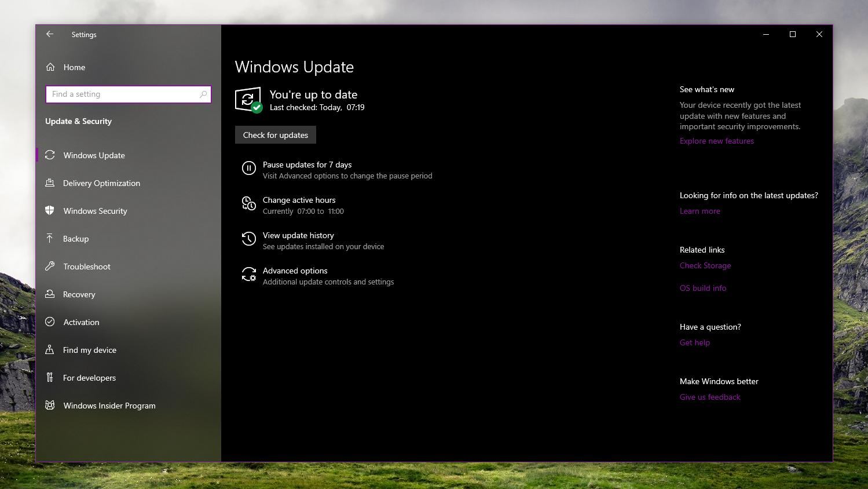868x489 pixels.
Task: Open the Explore new features link
Action: (716, 141)
